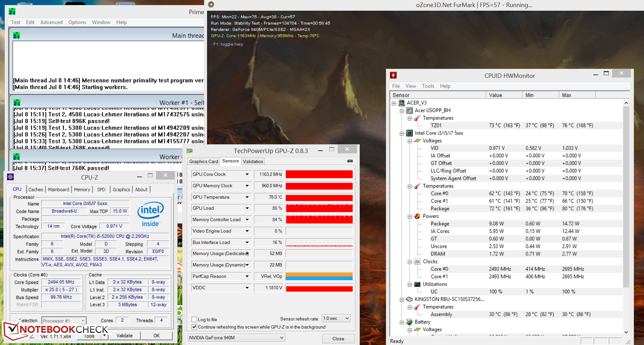Open GPU Core Clock sensor dropdown

click(247, 175)
